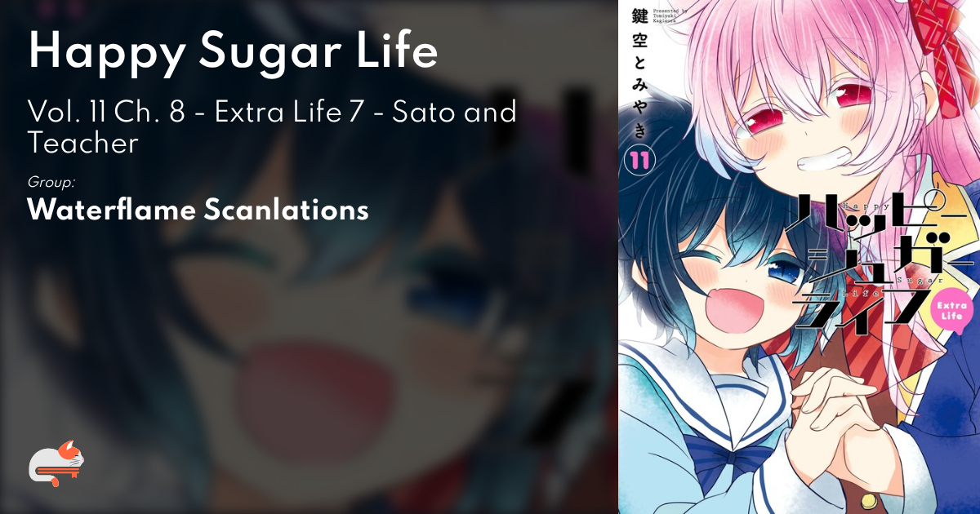Click the word Teacher in chapter title
The width and height of the screenshot is (980, 514).
82,143
